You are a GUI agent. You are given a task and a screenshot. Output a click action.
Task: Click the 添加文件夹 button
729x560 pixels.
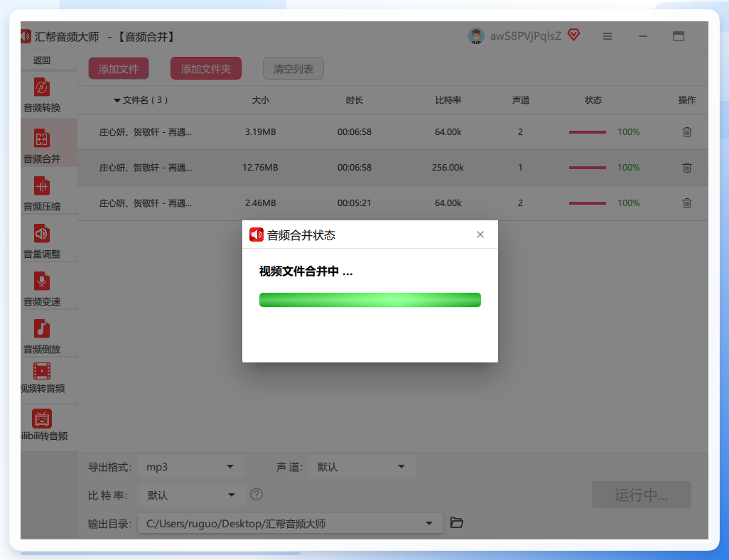tap(206, 69)
